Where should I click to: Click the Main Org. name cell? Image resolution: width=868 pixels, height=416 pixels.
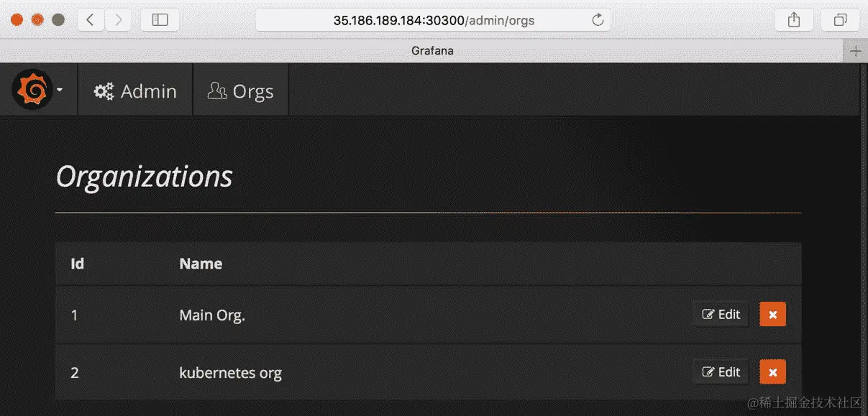(x=212, y=315)
